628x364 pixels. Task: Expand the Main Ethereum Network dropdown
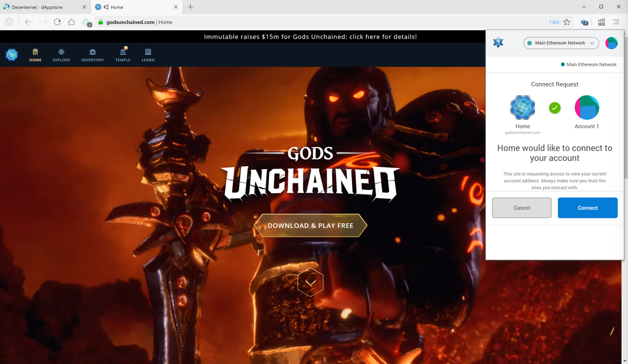coord(561,43)
